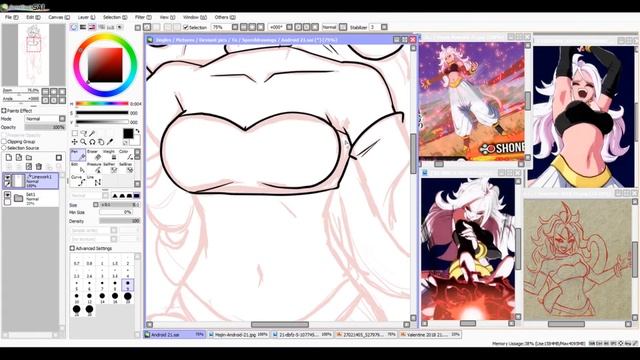Viewport: 640px width, 360px height.
Task: Select the Line tool
Action: tap(94, 181)
